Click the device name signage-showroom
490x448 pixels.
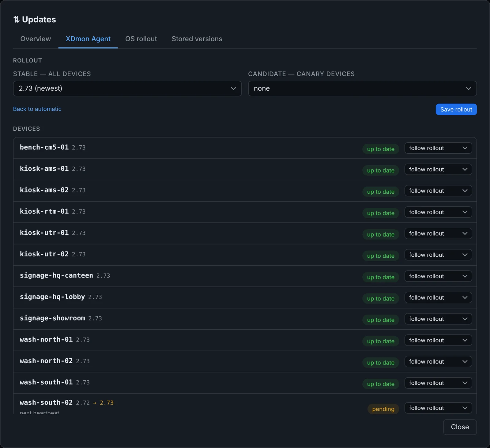coord(52,318)
